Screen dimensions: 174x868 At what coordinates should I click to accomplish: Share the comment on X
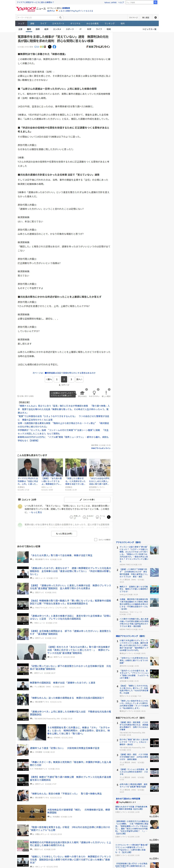coord(109,517)
